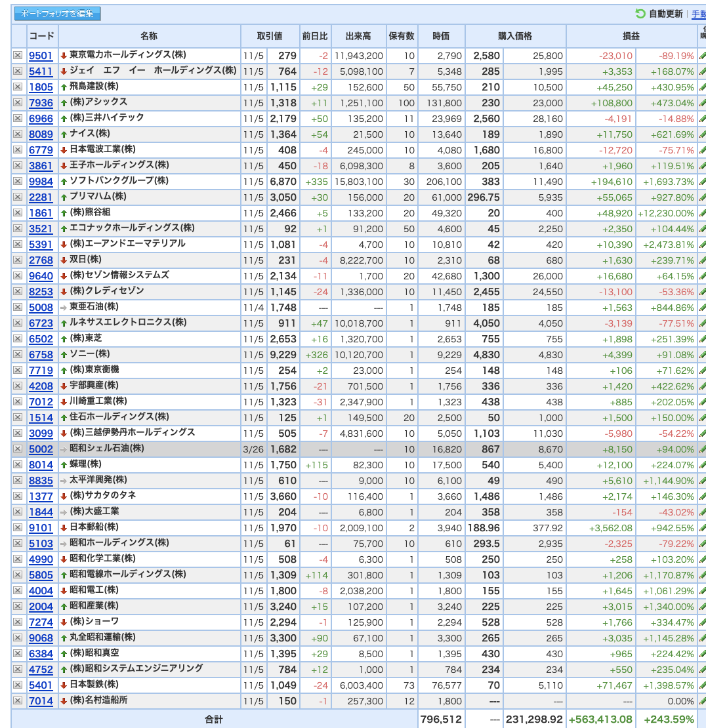Viewport: 706px width, 728px height.
Task: Click the 損益 column header
Action: (x=631, y=36)
